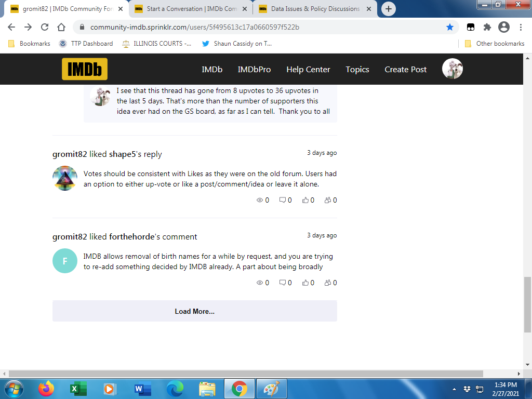Image resolution: width=532 pixels, height=399 pixels.
Task: Click the comment icon on forthehorde's comment
Action: (x=283, y=283)
